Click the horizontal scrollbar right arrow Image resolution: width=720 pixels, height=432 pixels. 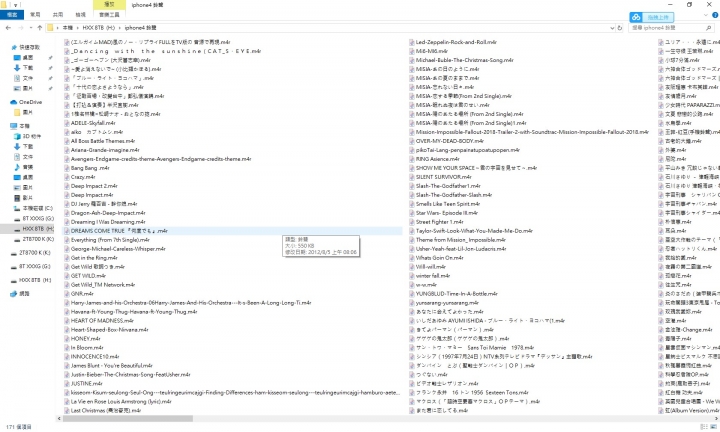[x=717, y=419]
